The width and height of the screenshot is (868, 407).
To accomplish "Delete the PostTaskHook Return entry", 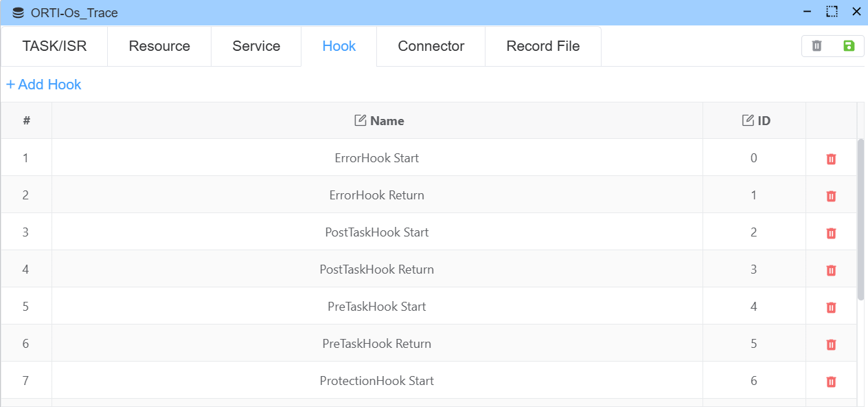I will (x=831, y=270).
